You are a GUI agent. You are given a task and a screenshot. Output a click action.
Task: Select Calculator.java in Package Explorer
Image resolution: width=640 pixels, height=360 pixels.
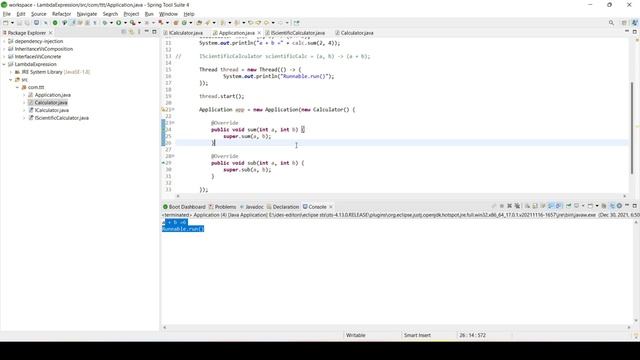51,102
